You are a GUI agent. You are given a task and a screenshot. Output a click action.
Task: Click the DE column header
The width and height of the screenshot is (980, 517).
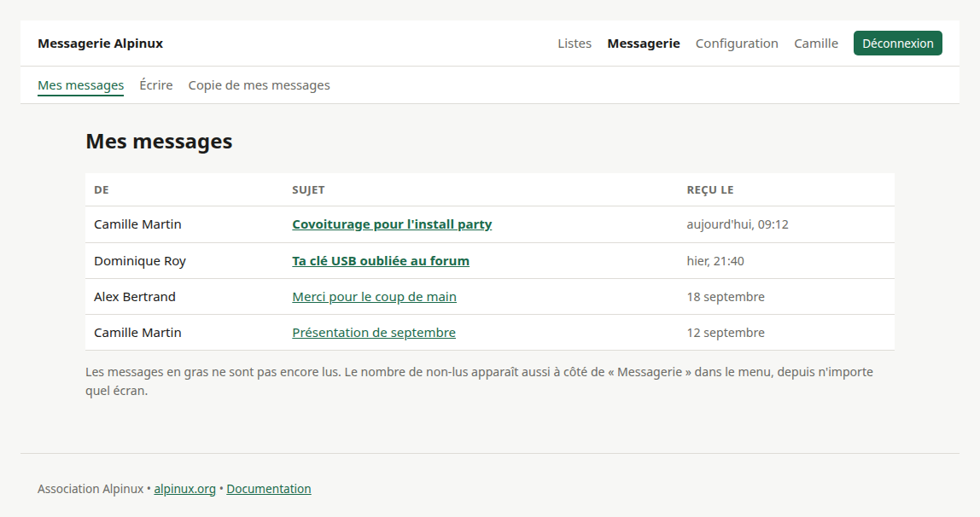pos(102,189)
